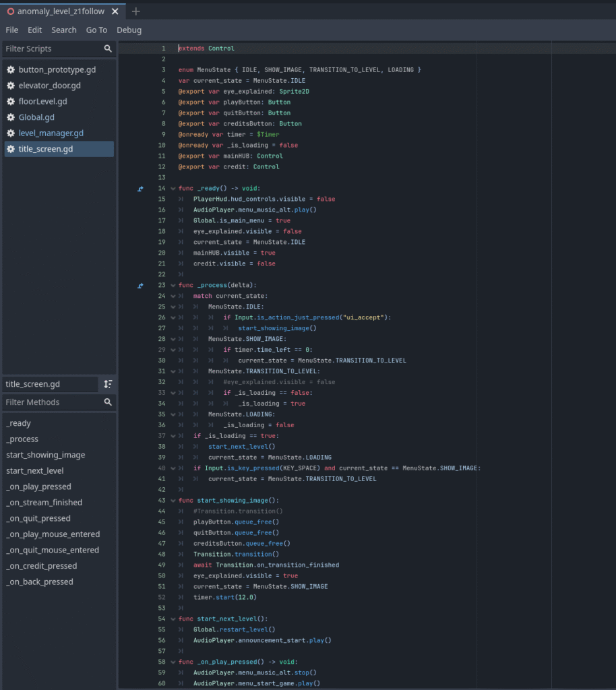Click the magnifier icon in Filter Methods
616x690 pixels.
click(x=108, y=402)
